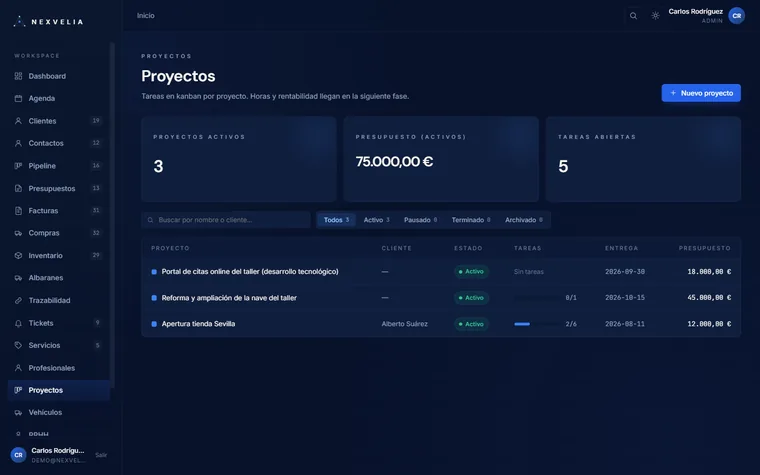The height and width of the screenshot is (475, 760).
Task: Click the Tickets bell icon
Action: [x=18, y=323]
